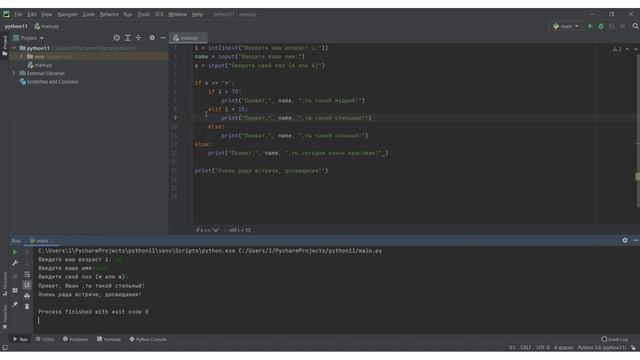This screenshot has width=640, height=360.
Task: Open the View menu
Action: click(x=47, y=14)
